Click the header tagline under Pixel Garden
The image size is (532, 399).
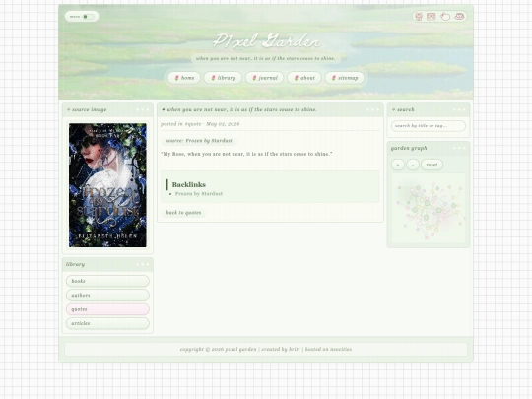point(266,59)
